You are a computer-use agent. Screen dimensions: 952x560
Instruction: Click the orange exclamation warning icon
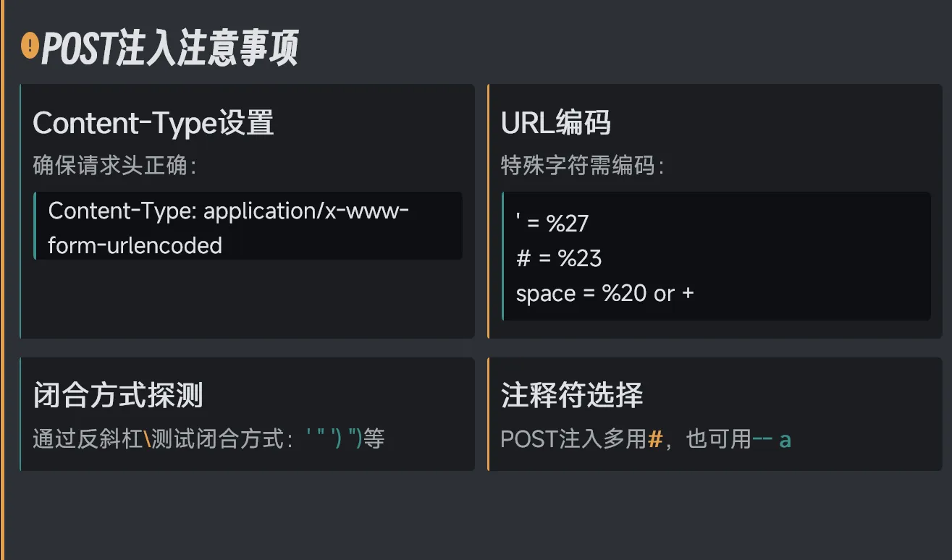(x=30, y=46)
